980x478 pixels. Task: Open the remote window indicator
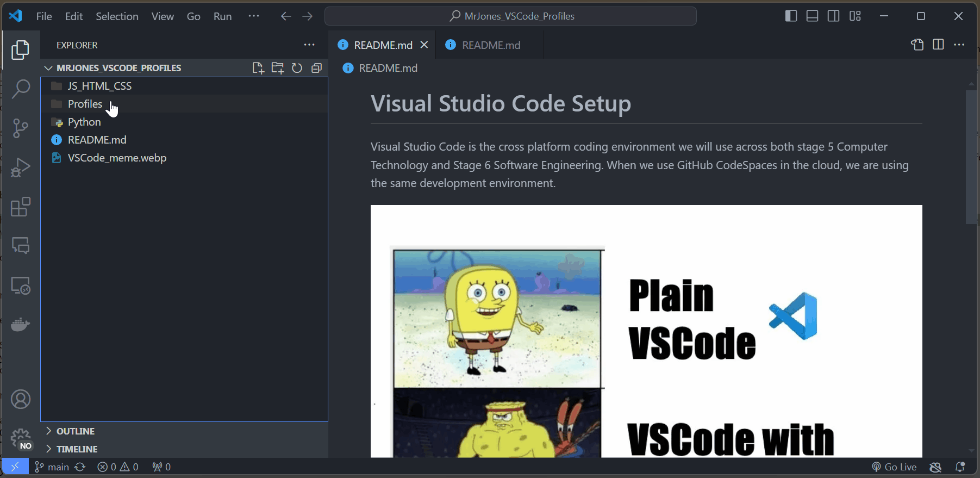(x=15, y=467)
